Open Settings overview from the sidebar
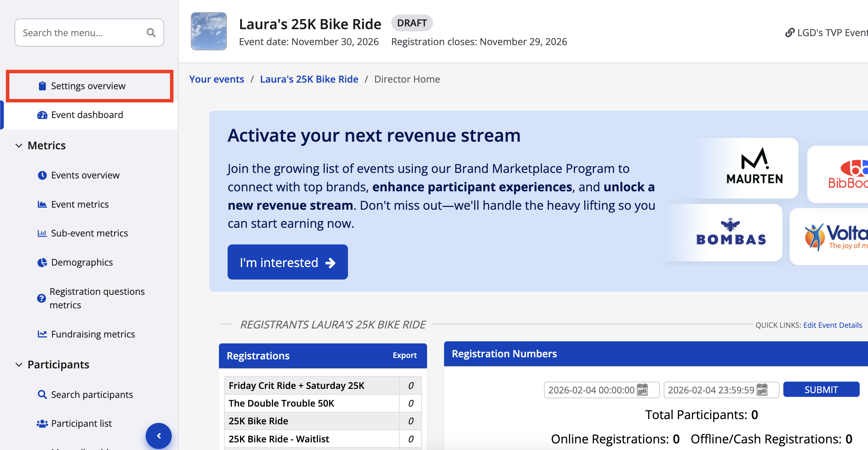Image resolution: width=868 pixels, height=450 pixels. (88, 86)
